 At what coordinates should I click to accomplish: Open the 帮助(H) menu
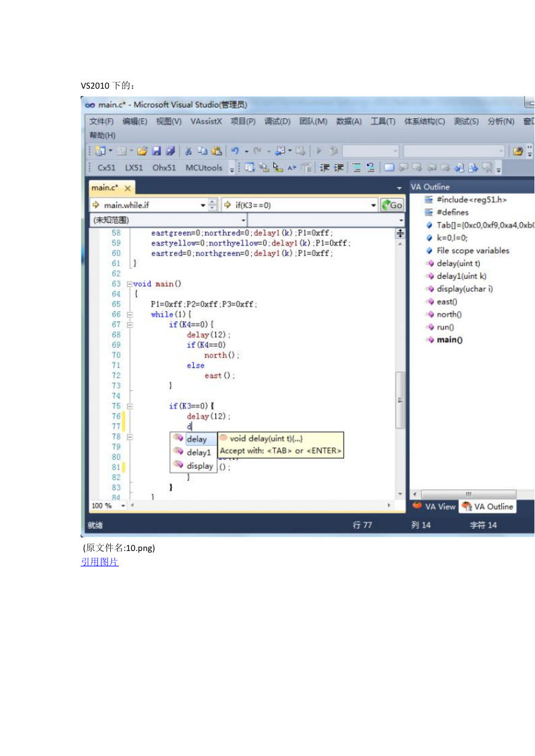click(x=102, y=135)
